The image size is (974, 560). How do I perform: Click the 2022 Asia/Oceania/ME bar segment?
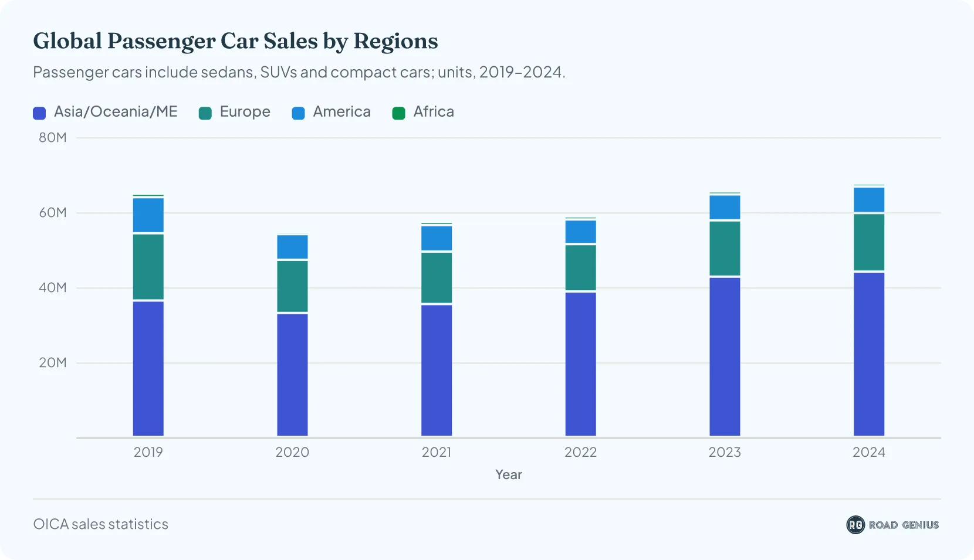(581, 364)
